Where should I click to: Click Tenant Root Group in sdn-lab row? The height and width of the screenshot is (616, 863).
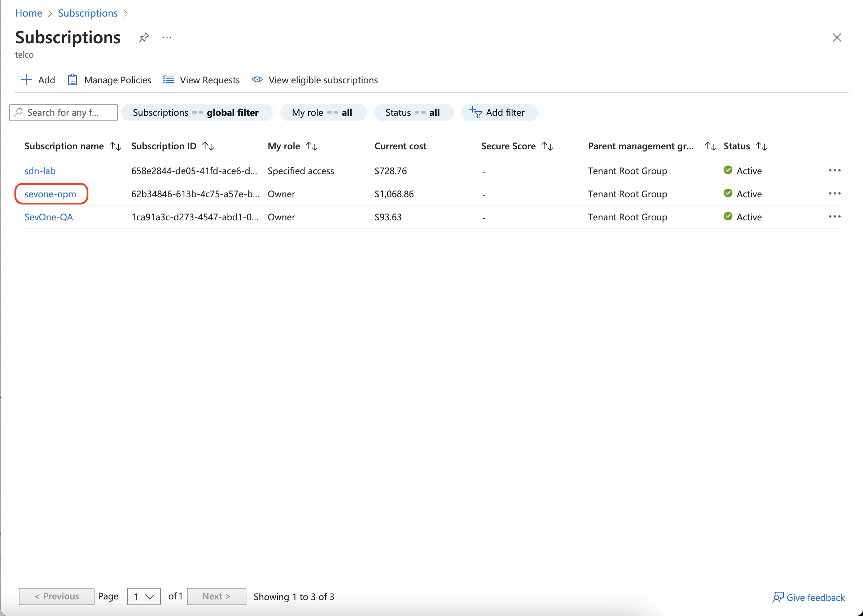click(x=627, y=171)
